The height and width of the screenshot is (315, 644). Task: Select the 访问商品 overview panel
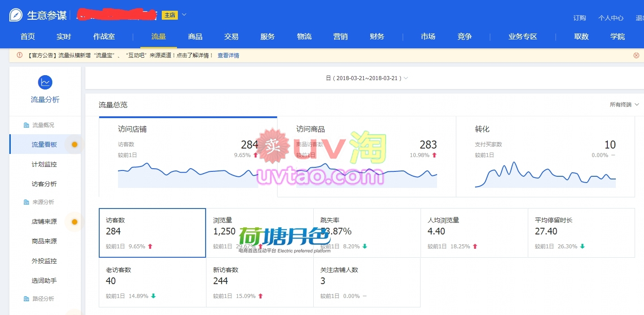click(x=366, y=157)
